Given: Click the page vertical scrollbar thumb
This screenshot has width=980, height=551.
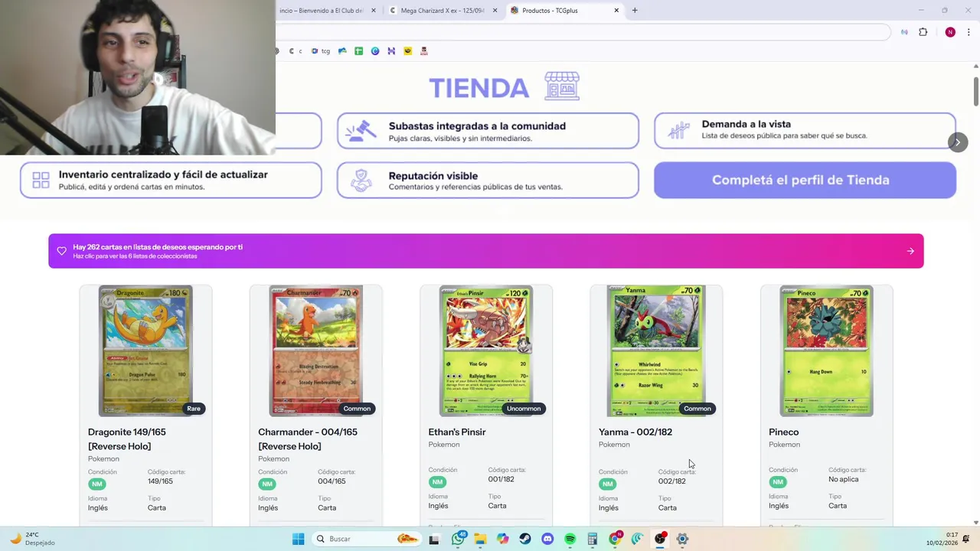Looking at the screenshot, I should tap(975, 92).
